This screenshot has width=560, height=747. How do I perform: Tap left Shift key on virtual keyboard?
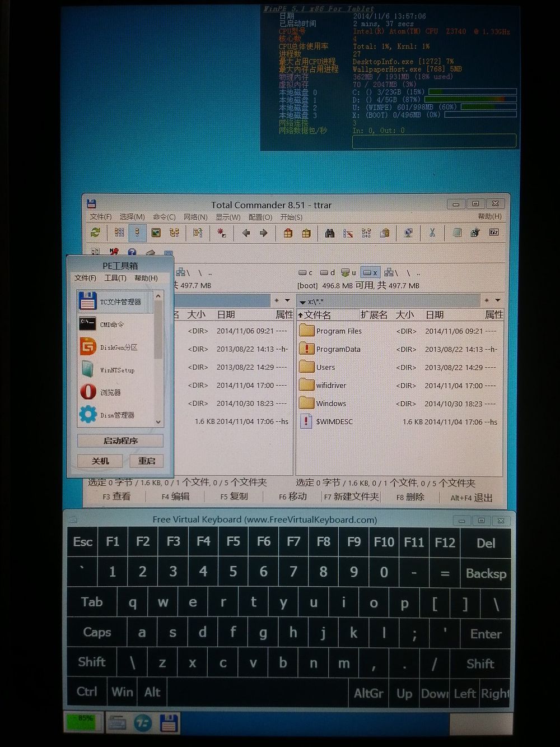tap(92, 662)
